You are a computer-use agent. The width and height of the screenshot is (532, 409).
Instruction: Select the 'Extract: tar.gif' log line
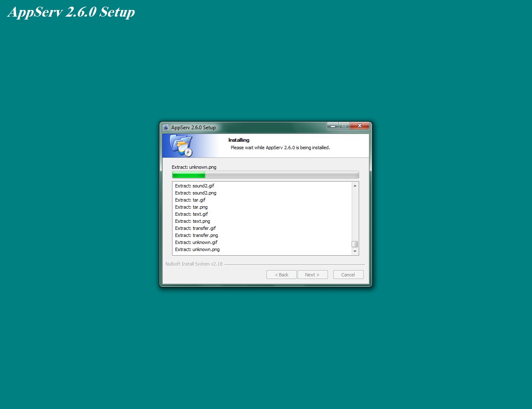(x=190, y=200)
